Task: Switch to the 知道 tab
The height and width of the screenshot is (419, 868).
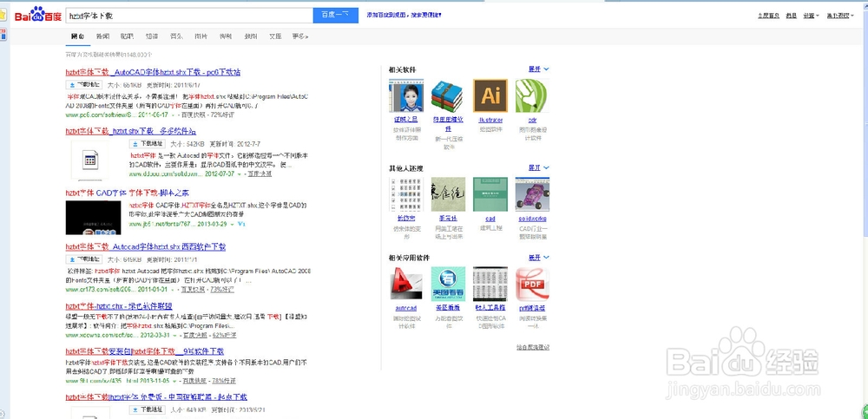Action: [152, 36]
